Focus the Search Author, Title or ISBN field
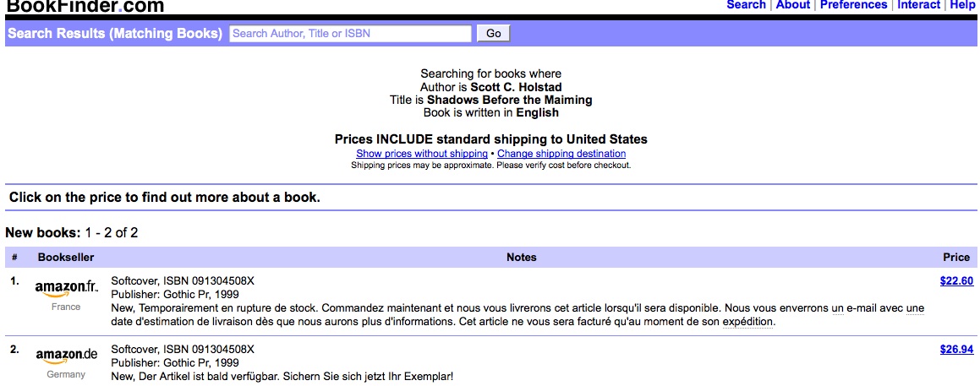Screen dimensions: 980x386 point(350,34)
